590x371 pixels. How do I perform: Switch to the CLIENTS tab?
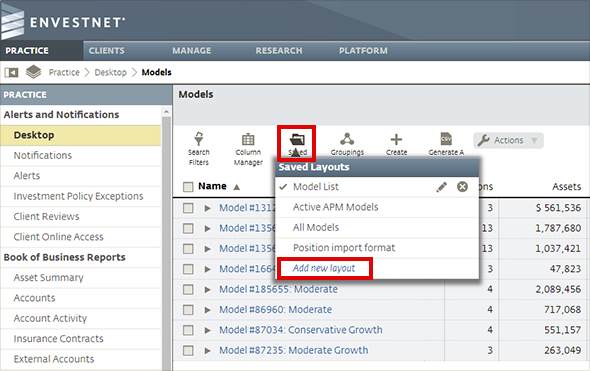[x=106, y=51]
